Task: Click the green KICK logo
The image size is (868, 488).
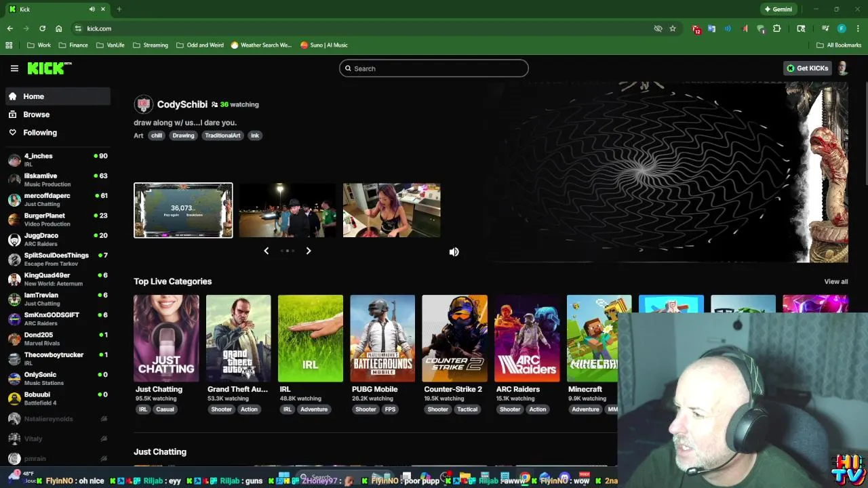Action: tap(49, 68)
